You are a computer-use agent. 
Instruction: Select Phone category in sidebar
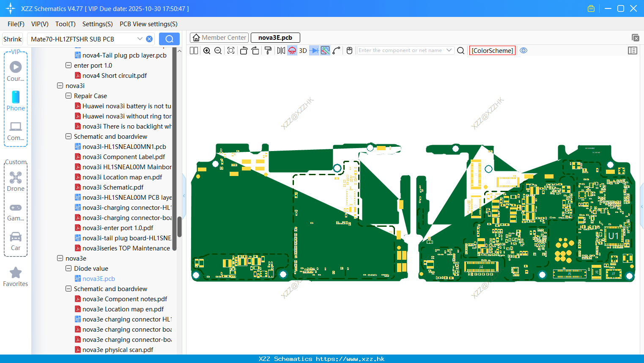pos(16,101)
